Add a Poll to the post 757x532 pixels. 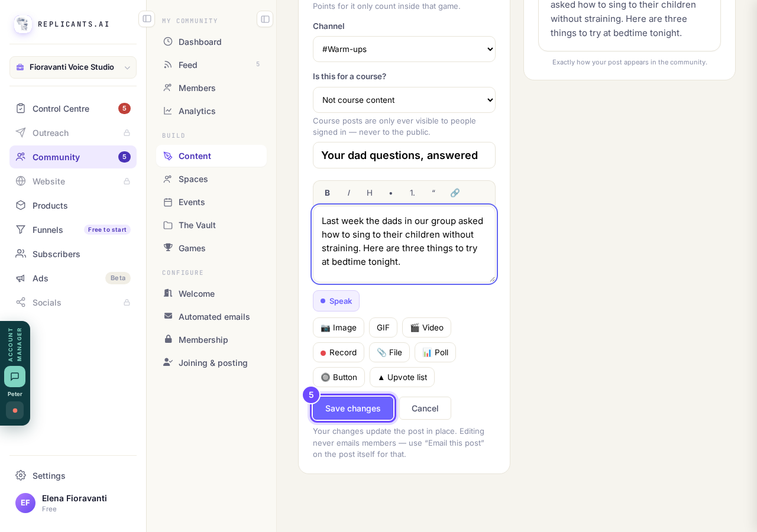tap(435, 352)
